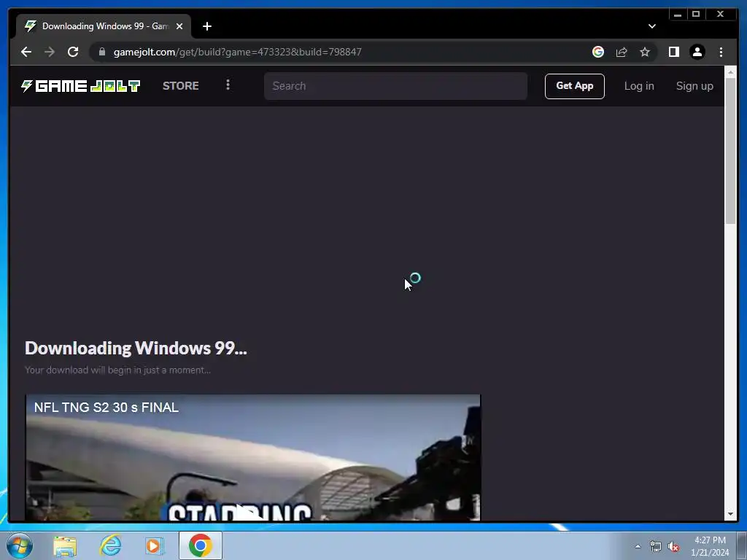
Task: Focus the Game Jolt Search field
Action: pyautogui.click(x=395, y=86)
